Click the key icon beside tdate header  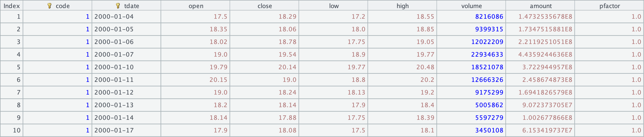point(118,6)
